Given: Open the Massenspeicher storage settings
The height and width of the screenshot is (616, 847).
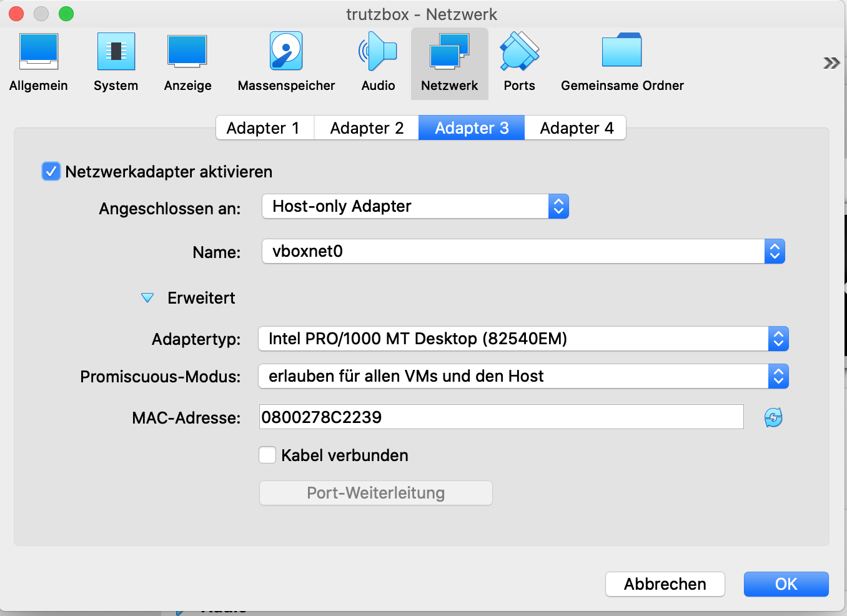Looking at the screenshot, I should 286,62.
